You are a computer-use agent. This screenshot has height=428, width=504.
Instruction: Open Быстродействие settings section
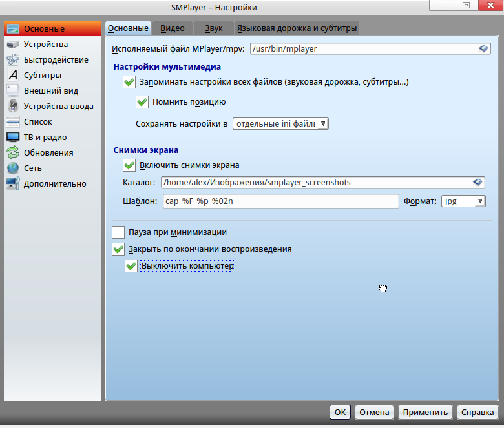(x=52, y=60)
